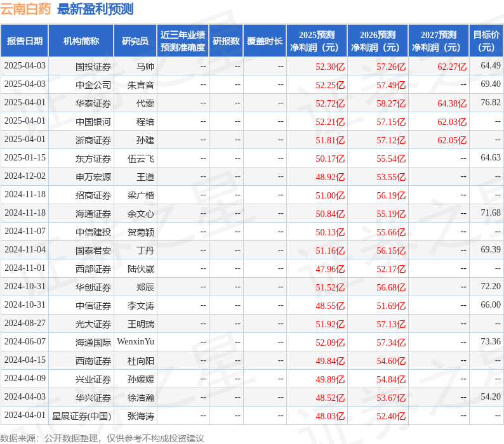Viewport: 504px width, 444px height.
Task: Click analyst name 孙建
Action: [145, 140]
